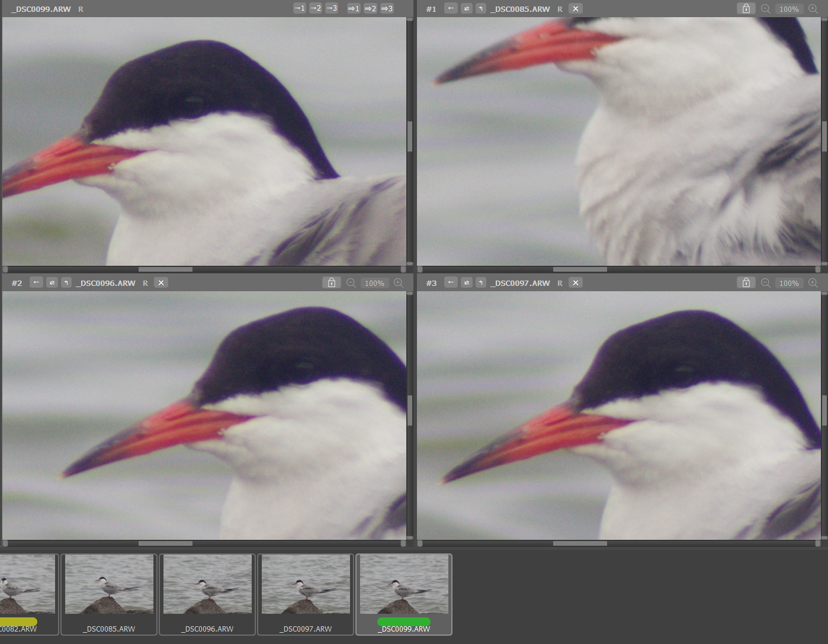The width and height of the screenshot is (828, 644).
Task: Select the _DSC0085.ARW thumbnail
Action: coord(109,593)
